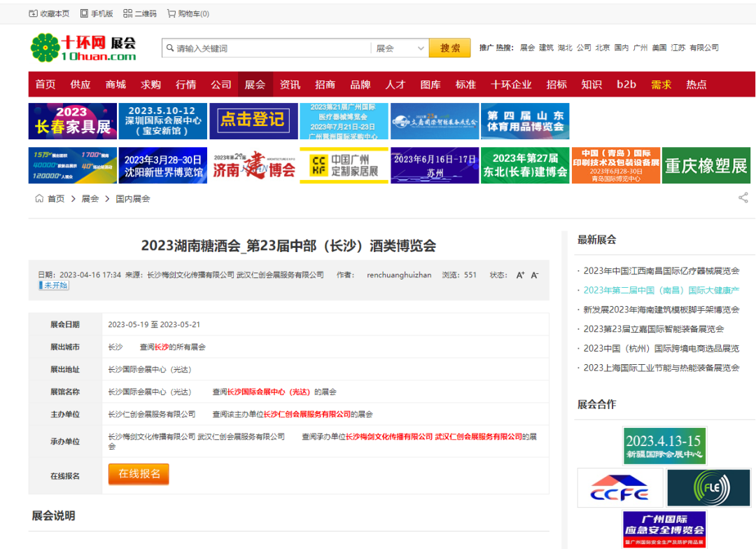Click the 有限公司 hot search keyword
This screenshot has width=756, height=549.
tap(704, 48)
